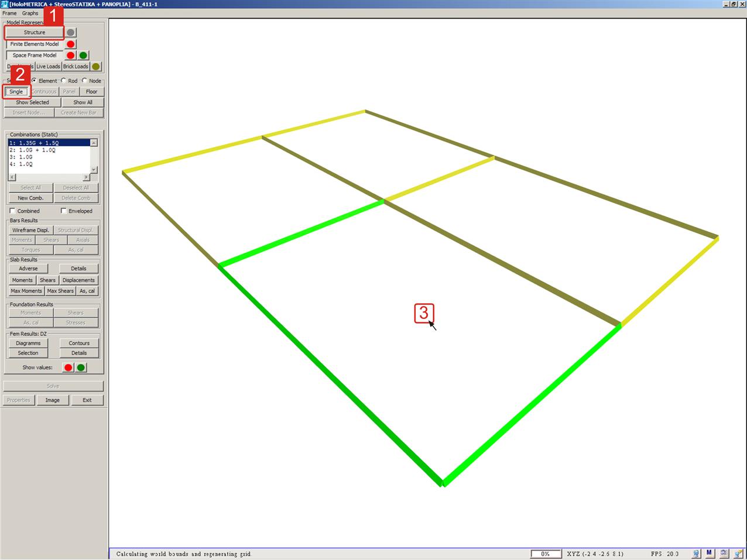
Task: Open the Frame menu
Action: click(9, 13)
